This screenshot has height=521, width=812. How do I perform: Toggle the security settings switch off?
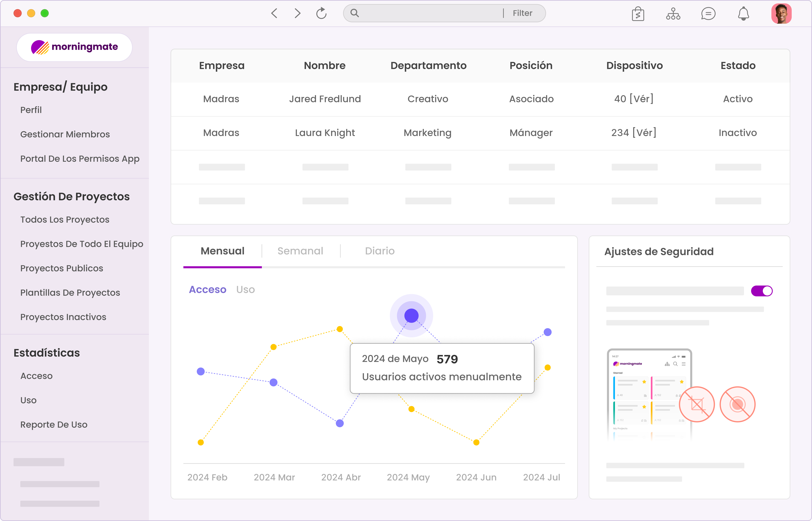coord(762,291)
